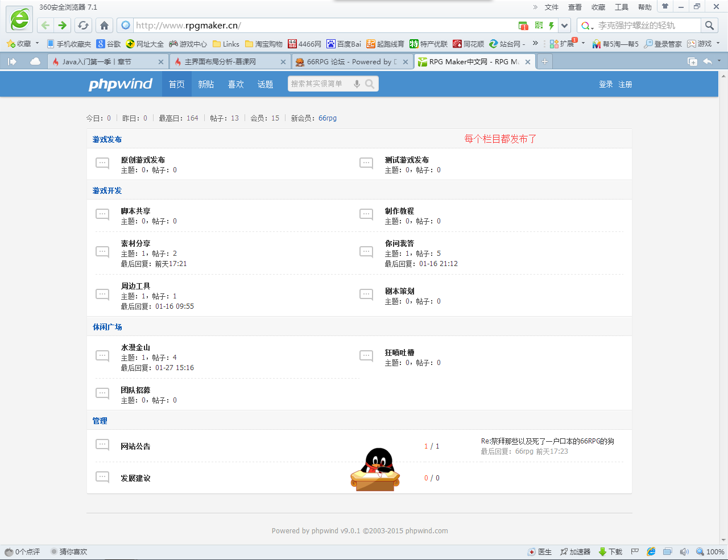Click the microphone icon in phpwind search
This screenshot has width=728, height=560.
coord(357,84)
